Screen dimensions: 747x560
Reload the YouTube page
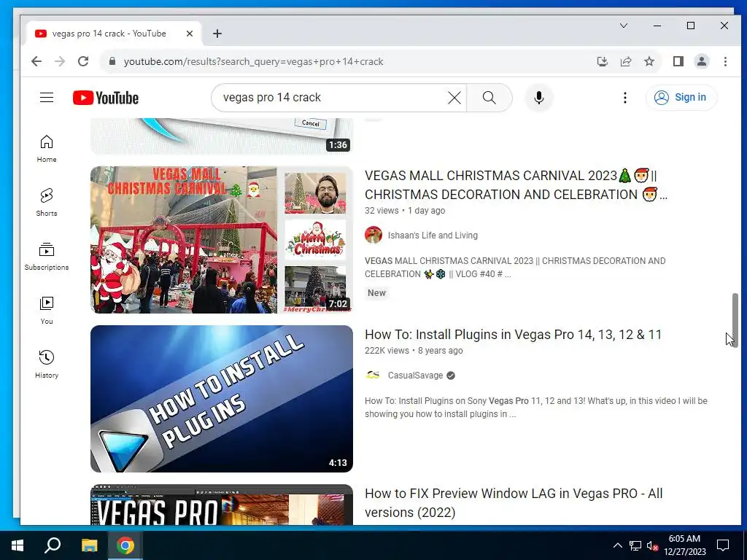(83, 61)
